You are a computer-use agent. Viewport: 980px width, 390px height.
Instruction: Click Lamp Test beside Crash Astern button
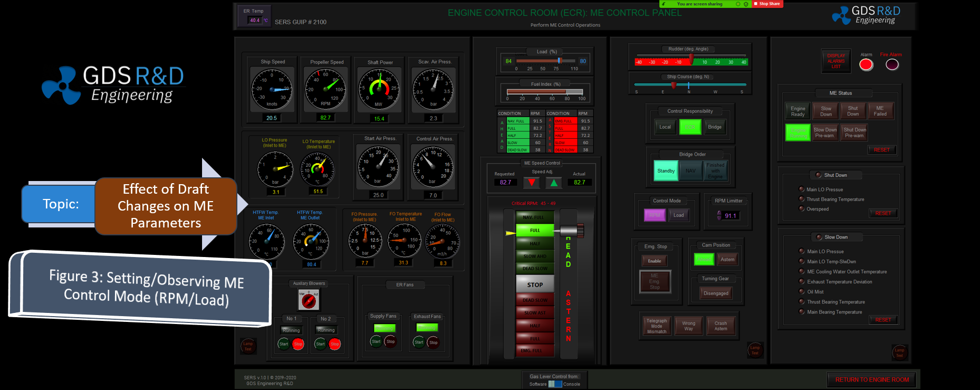tap(755, 350)
